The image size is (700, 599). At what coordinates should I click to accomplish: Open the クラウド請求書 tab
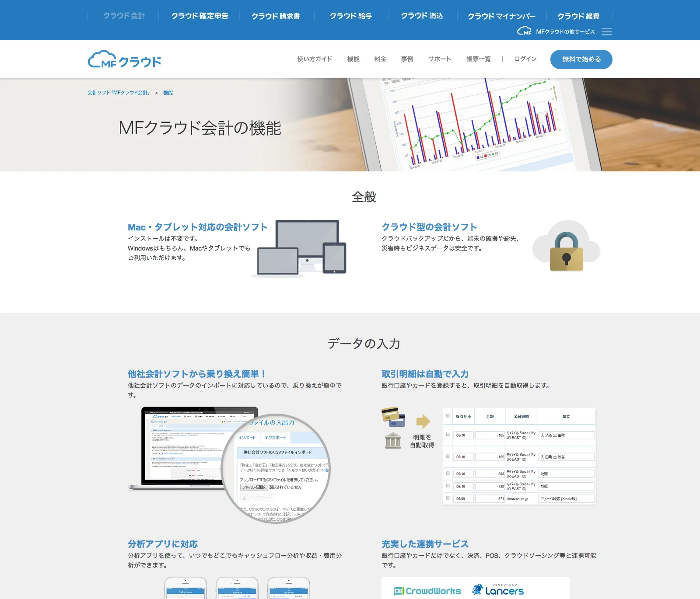(276, 16)
